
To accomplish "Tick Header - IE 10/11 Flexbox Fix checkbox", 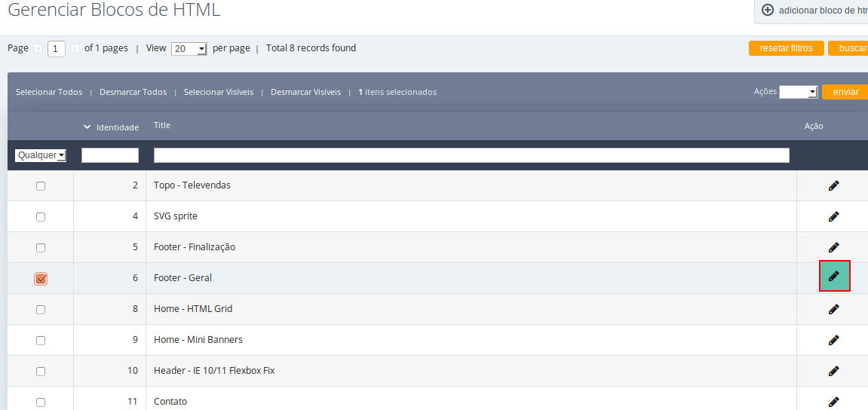I will tap(41, 372).
